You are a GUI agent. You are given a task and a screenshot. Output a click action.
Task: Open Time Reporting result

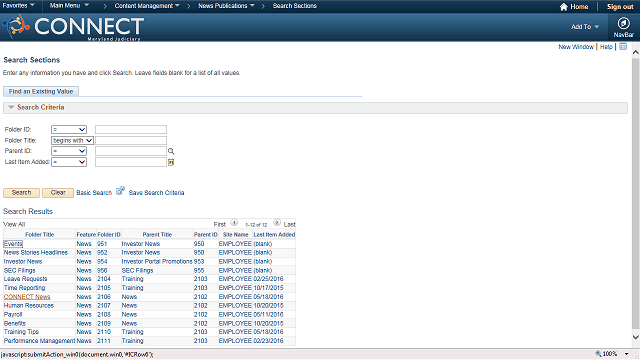click(24, 288)
